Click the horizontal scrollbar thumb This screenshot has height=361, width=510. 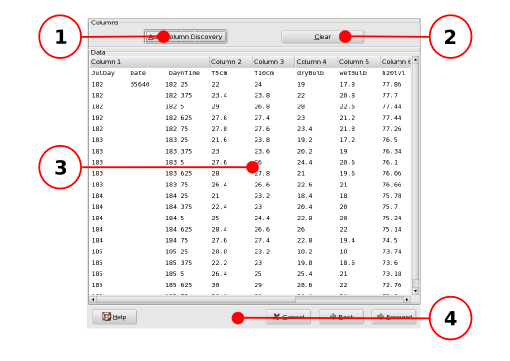click(196, 299)
